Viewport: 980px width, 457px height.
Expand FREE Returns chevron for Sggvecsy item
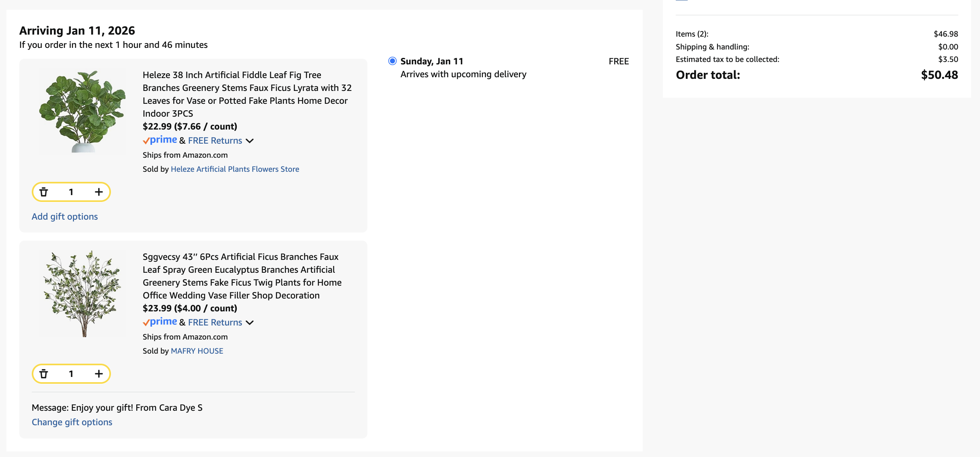pyautogui.click(x=250, y=323)
